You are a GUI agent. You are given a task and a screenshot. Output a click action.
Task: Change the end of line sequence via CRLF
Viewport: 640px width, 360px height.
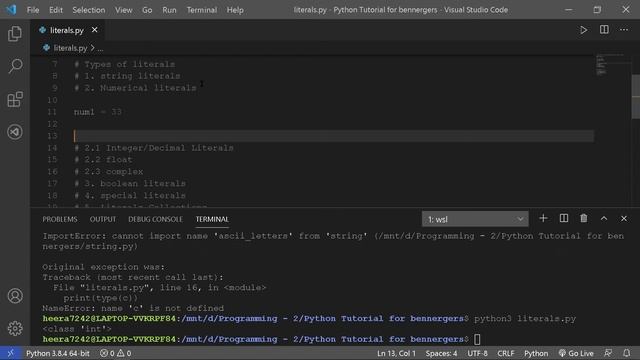[506, 353]
